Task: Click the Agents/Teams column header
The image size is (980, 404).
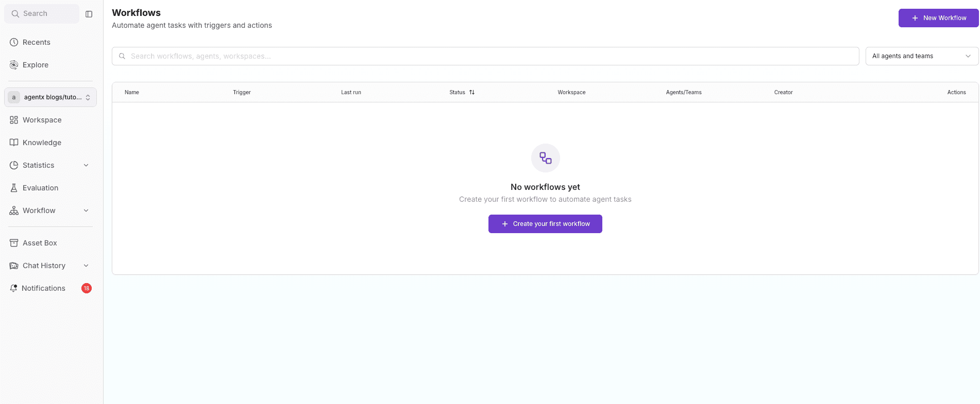Action: 684,92
